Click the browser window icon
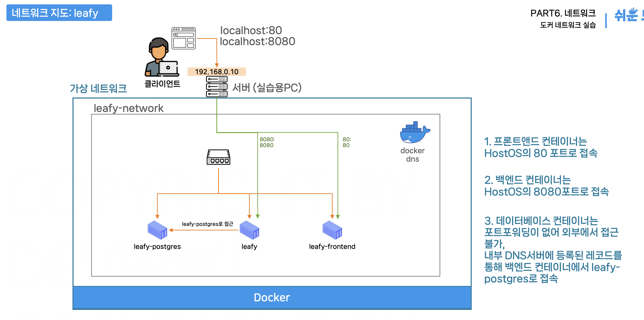The image size is (644, 320). [184, 38]
